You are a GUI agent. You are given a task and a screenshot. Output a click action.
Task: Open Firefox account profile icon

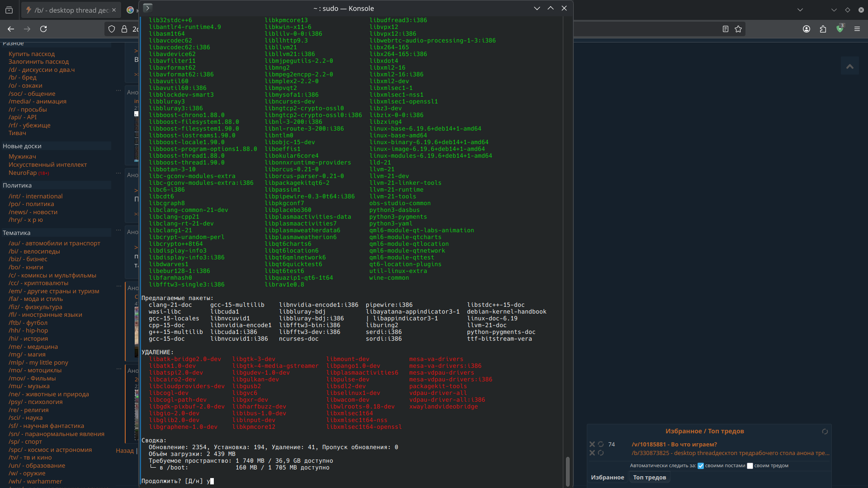click(807, 29)
